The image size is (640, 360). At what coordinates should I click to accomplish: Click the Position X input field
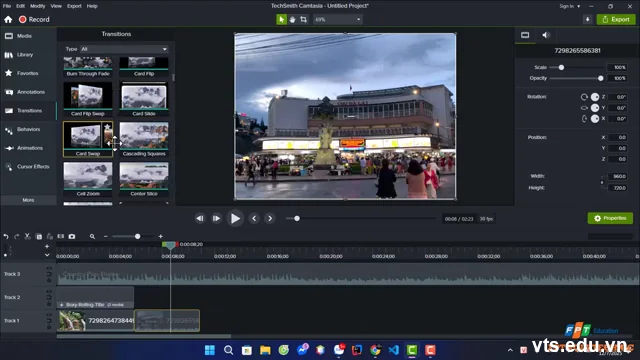(617, 138)
